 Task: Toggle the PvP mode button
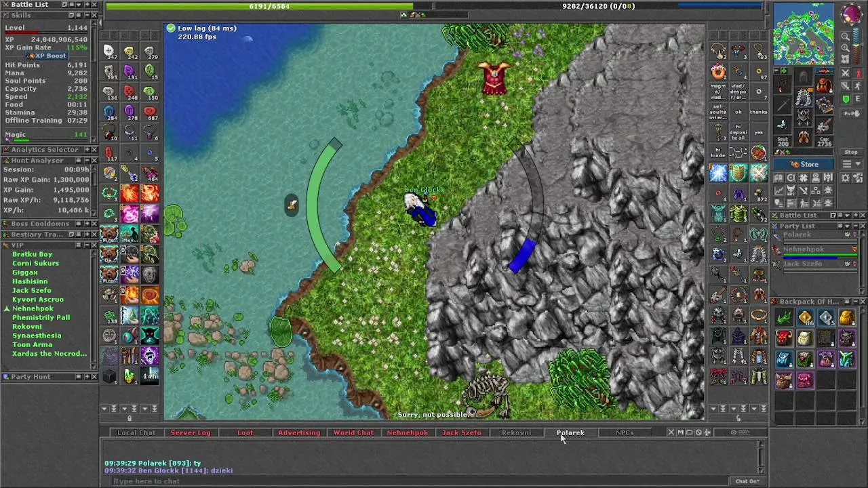851,113
